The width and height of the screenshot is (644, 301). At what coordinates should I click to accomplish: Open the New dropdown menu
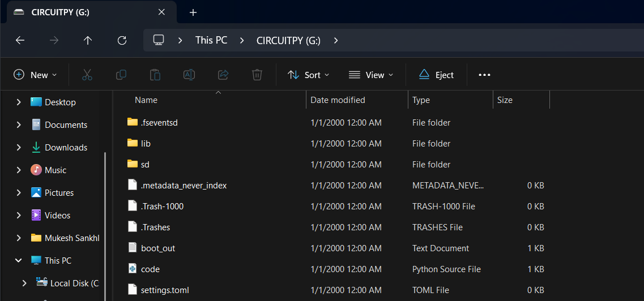click(35, 75)
